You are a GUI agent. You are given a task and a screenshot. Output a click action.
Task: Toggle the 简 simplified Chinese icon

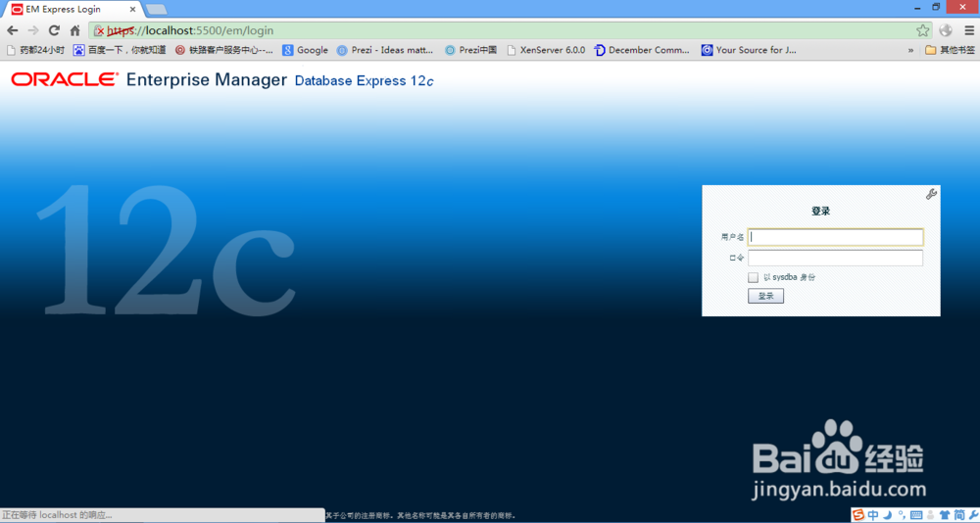click(x=958, y=515)
